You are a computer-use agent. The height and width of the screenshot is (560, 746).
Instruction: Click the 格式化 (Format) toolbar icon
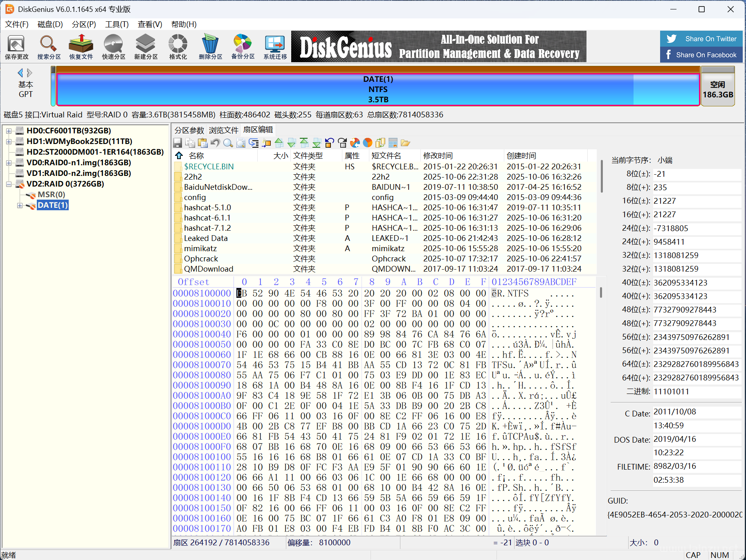pyautogui.click(x=178, y=47)
